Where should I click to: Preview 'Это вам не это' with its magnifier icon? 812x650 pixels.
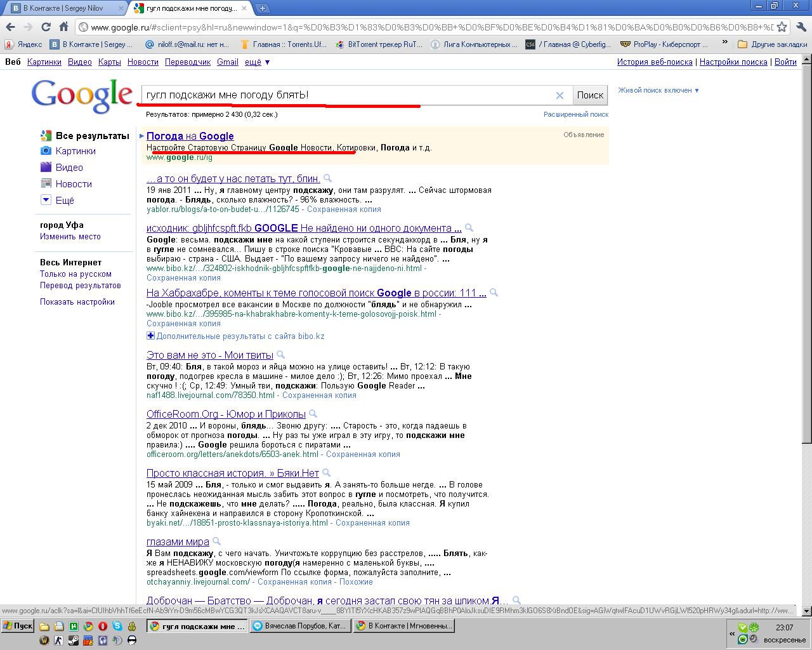click(280, 355)
